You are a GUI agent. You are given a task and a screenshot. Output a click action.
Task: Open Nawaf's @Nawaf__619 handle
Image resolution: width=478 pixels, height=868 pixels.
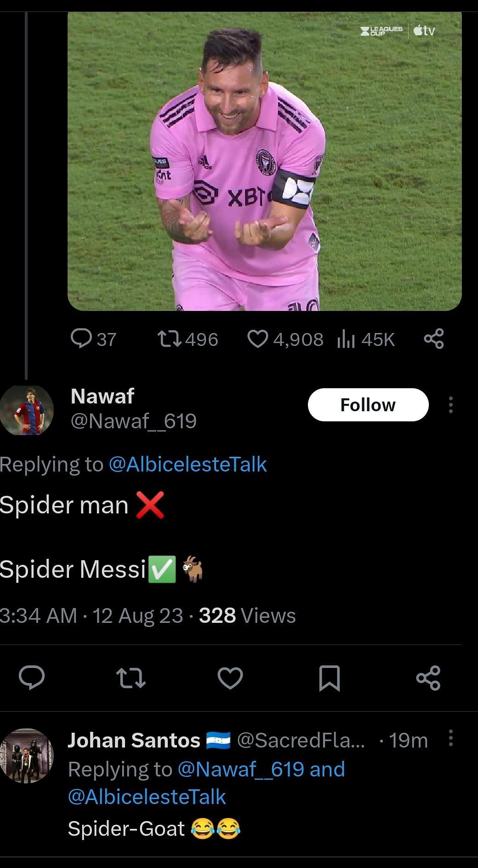(133, 421)
